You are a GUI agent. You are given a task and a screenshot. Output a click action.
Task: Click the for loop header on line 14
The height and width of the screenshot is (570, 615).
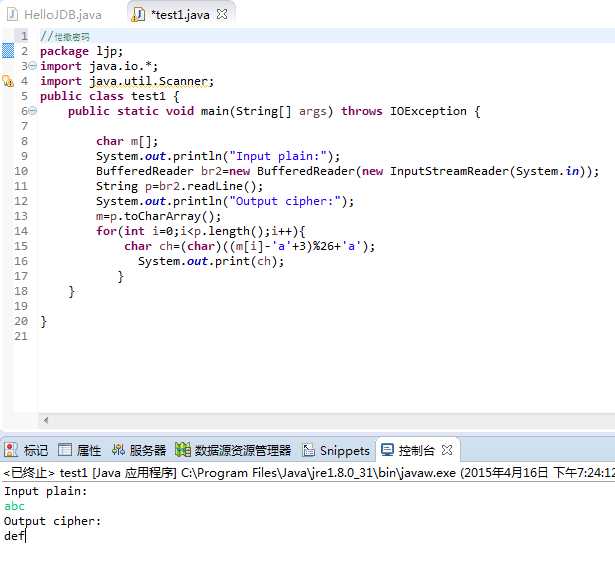tap(200, 231)
